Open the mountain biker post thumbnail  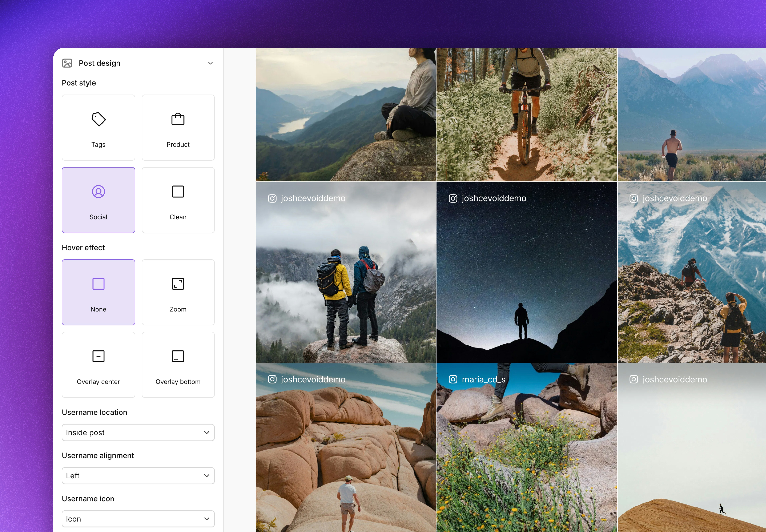(x=527, y=114)
